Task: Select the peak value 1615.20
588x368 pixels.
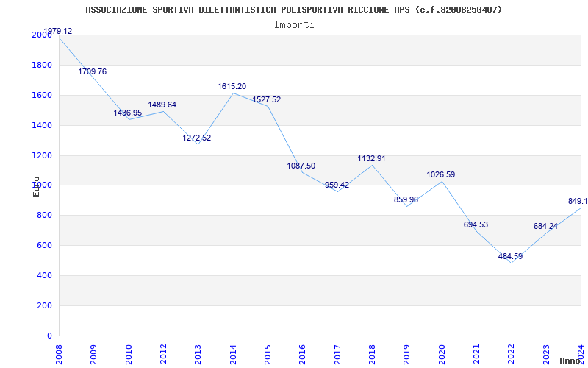Action: click(232, 86)
